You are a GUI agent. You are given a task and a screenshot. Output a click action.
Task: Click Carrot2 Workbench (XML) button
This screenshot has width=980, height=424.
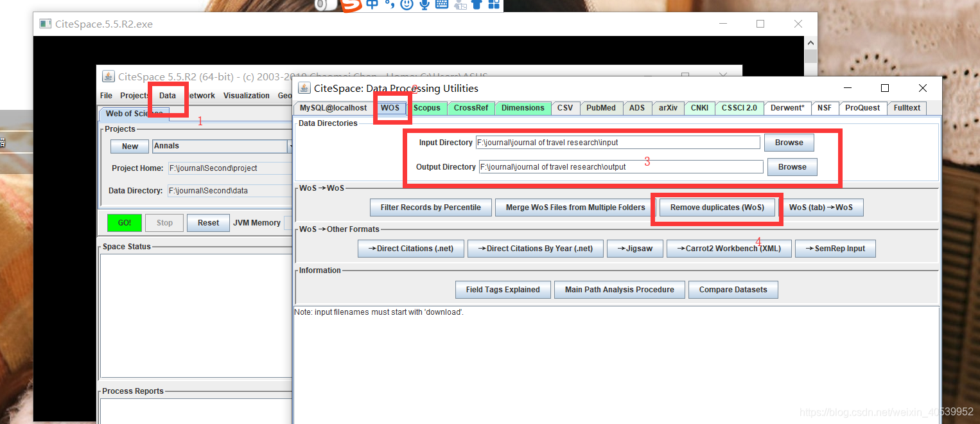click(x=728, y=249)
